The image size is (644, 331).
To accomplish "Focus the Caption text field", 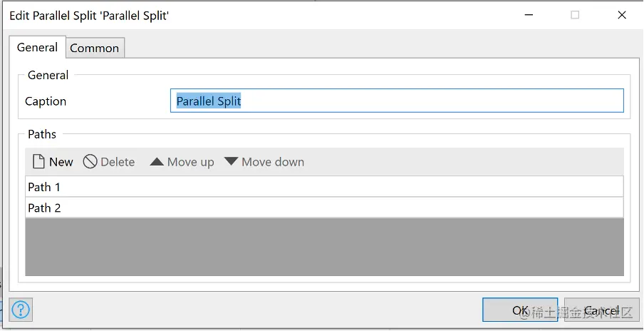I will point(397,101).
